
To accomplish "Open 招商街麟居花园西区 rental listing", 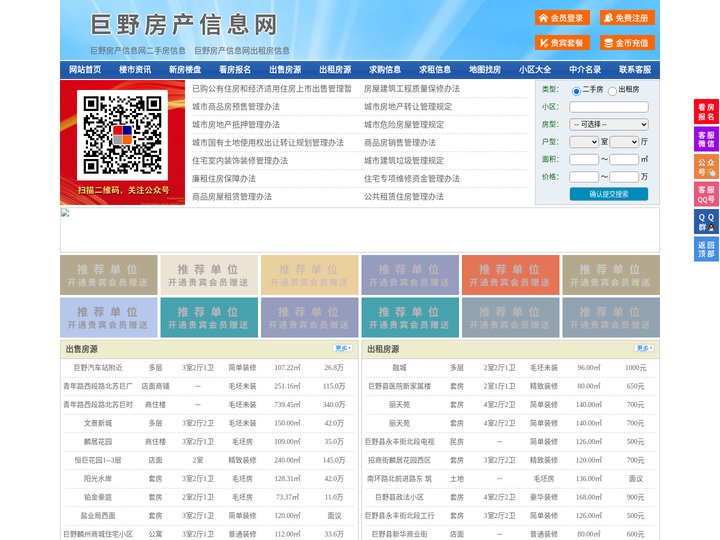I will pyautogui.click(x=399, y=460).
